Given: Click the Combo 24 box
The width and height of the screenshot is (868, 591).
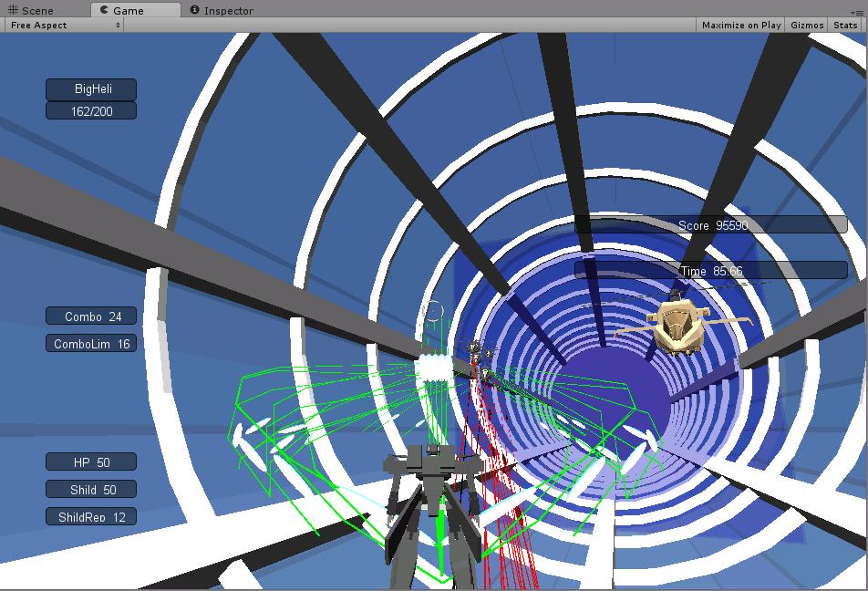Looking at the screenshot, I should pos(91,316).
